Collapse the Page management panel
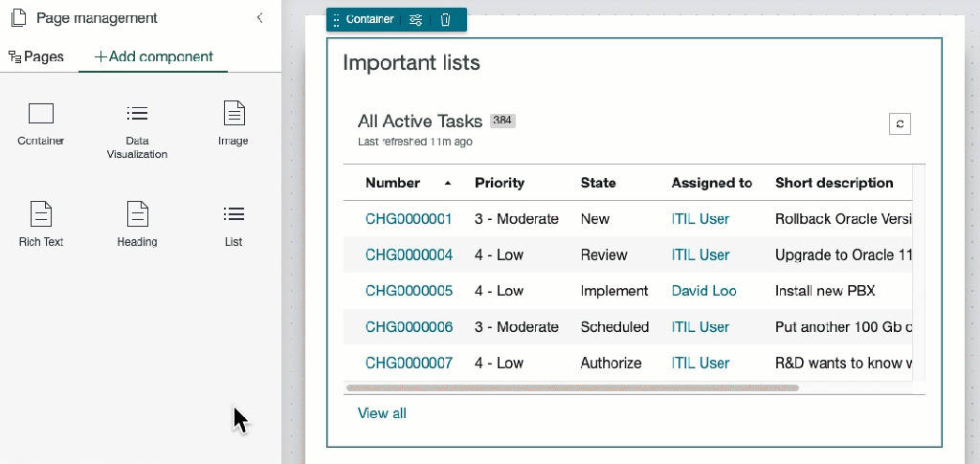 tap(259, 18)
